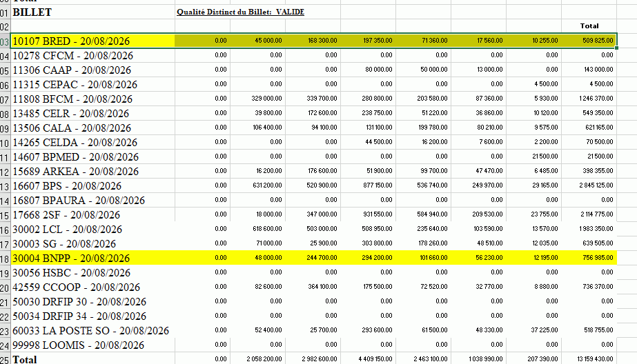Click the 2 463 100.00 column total
The width and height of the screenshot is (637, 364).
[x=431, y=358]
